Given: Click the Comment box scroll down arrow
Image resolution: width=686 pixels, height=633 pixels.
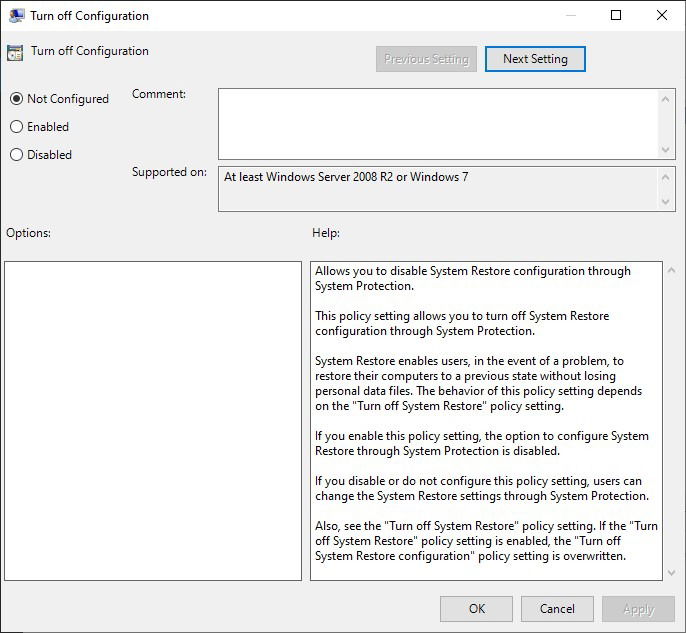Looking at the screenshot, I should click(665, 150).
